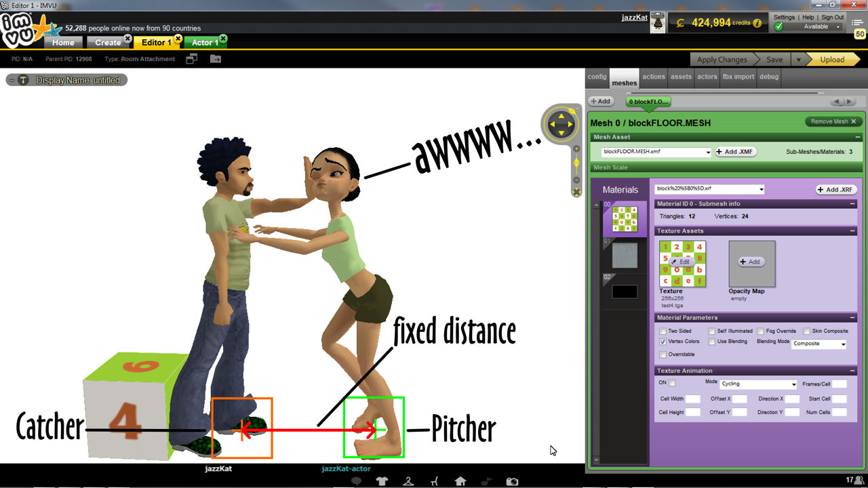The image size is (868, 488).
Task: Switch to the fbx import tab
Action: [738, 77]
